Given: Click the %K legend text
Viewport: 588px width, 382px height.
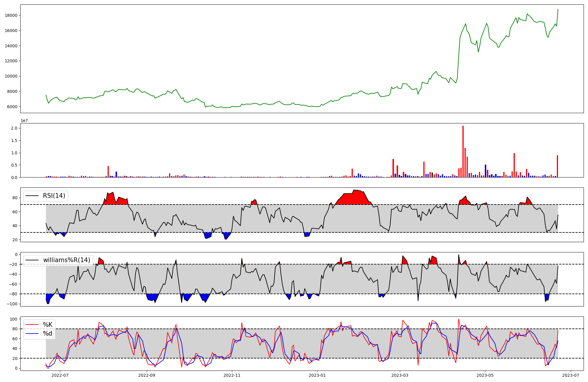Looking at the screenshot, I should [x=48, y=325].
